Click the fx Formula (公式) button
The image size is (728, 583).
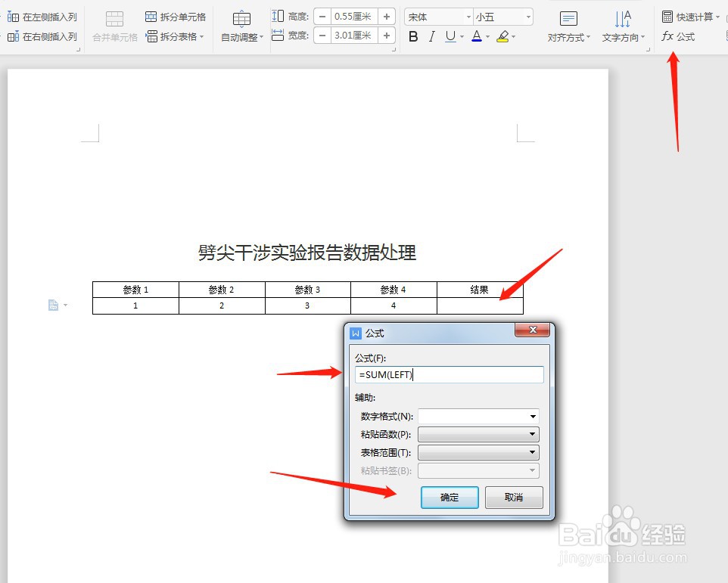pyautogui.click(x=678, y=36)
